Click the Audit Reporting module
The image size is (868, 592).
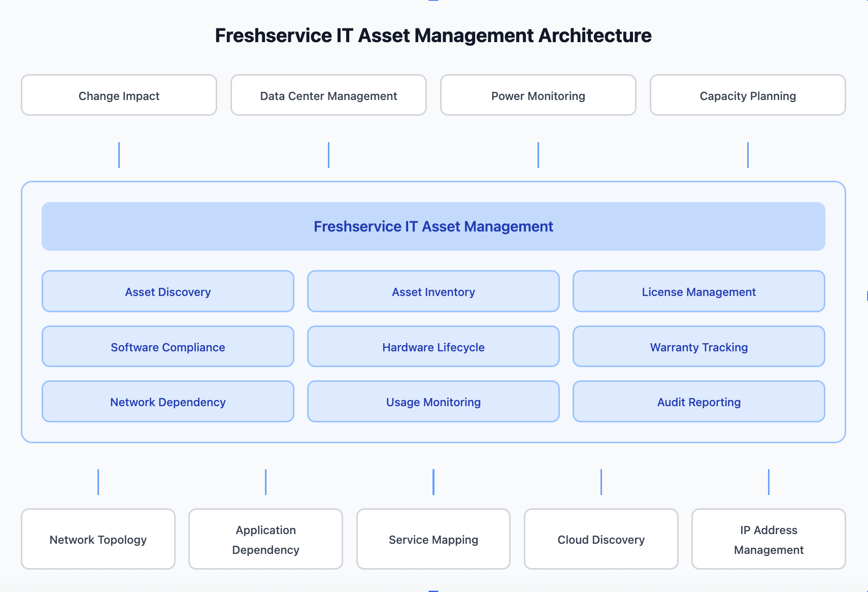pyautogui.click(x=699, y=402)
